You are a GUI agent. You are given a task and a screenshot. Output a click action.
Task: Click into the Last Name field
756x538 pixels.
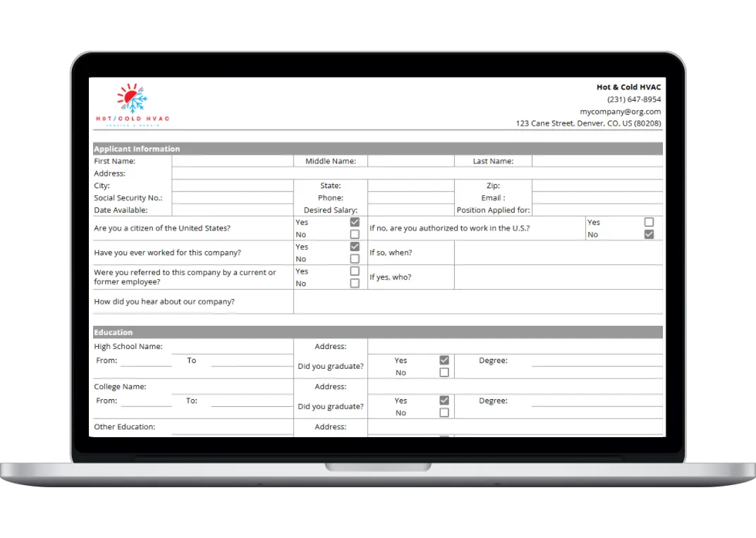click(597, 161)
